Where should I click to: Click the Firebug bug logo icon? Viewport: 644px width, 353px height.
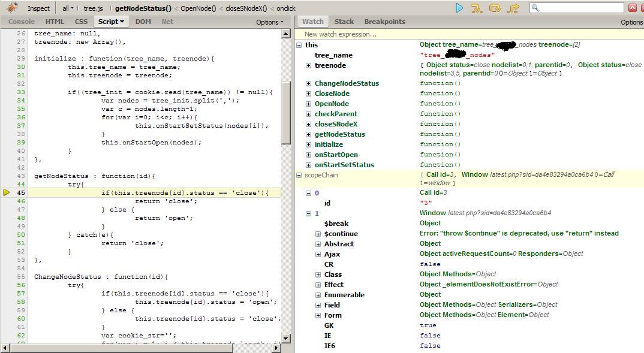coord(11,8)
